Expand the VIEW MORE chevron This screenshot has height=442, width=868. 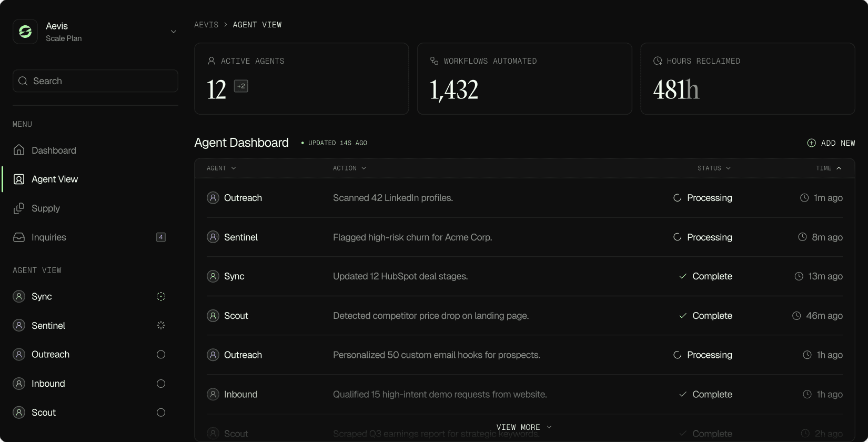point(549,427)
